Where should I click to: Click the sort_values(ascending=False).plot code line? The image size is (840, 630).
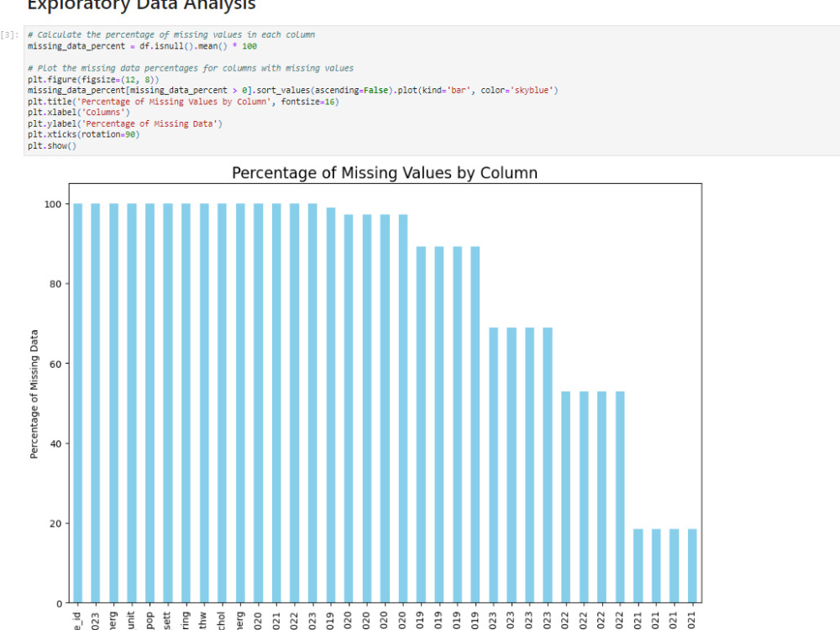293,90
